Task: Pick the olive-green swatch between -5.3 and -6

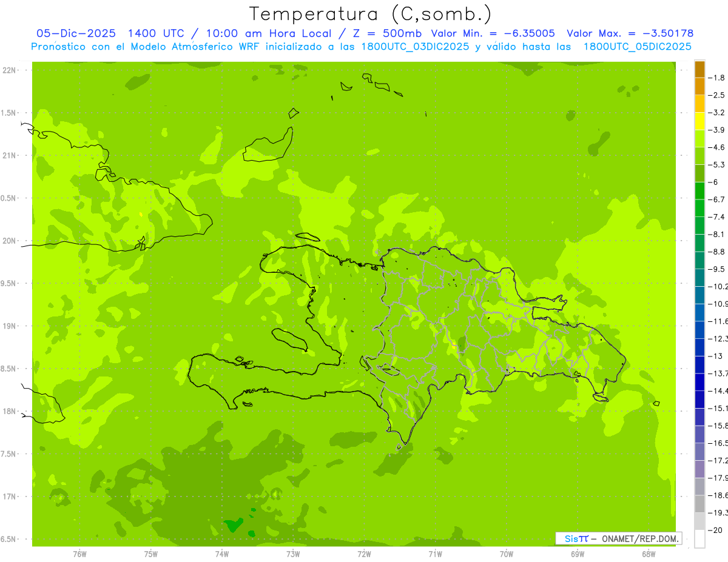Action: pos(699,173)
